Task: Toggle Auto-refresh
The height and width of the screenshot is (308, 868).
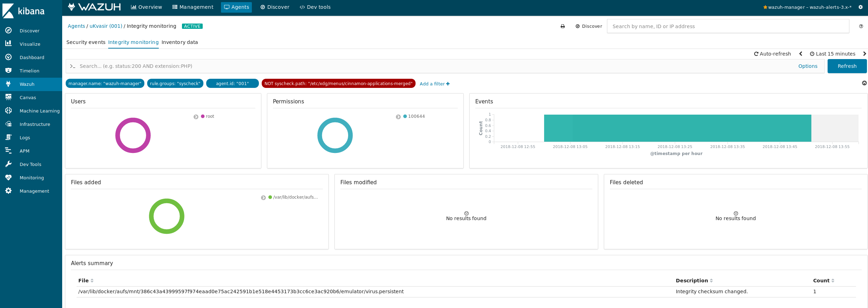Action: click(772, 54)
